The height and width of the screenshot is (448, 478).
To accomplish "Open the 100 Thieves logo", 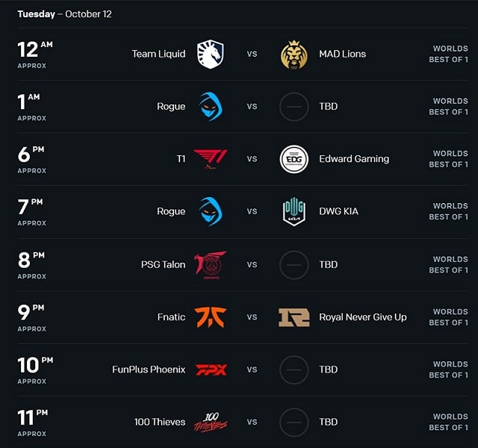I will 211,422.
